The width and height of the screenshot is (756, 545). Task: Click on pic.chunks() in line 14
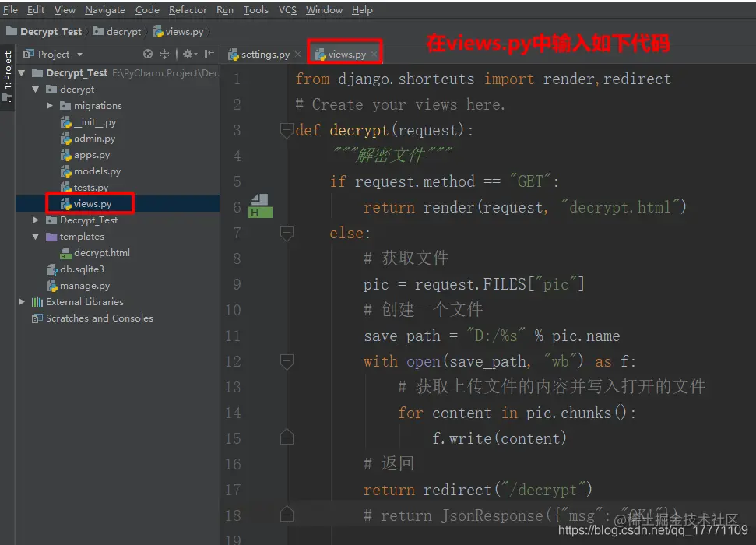(576, 413)
